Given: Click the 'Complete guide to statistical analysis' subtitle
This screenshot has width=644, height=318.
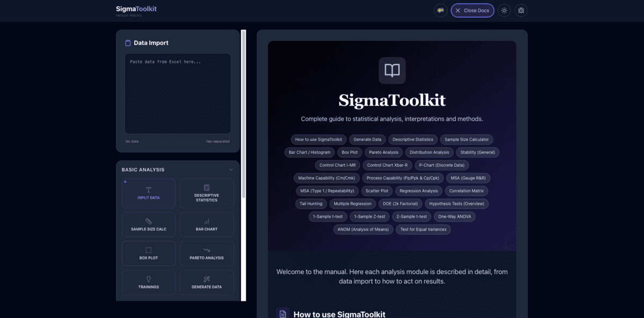Looking at the screenshot, I should (392, 119).
